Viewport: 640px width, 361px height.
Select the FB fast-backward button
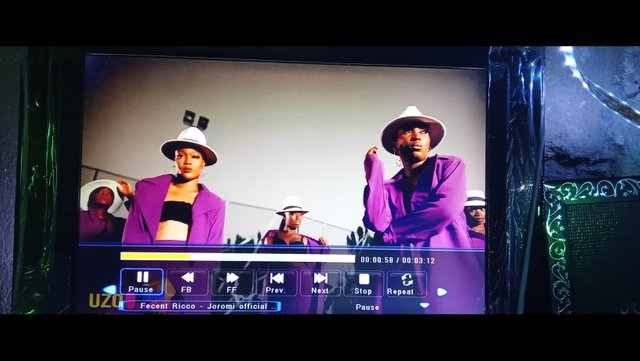click(187, 282)
